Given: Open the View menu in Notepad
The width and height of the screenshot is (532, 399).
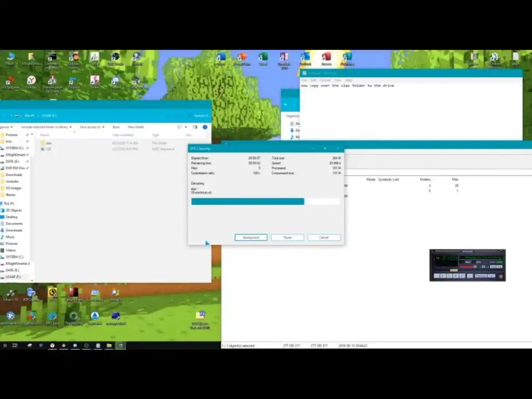Looking at the screenshot, I should (338, 80).
